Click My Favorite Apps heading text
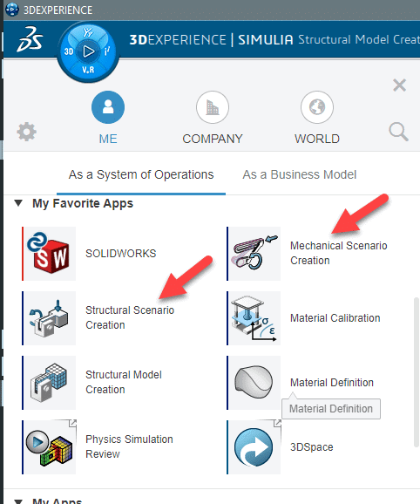 pos(83,203)
